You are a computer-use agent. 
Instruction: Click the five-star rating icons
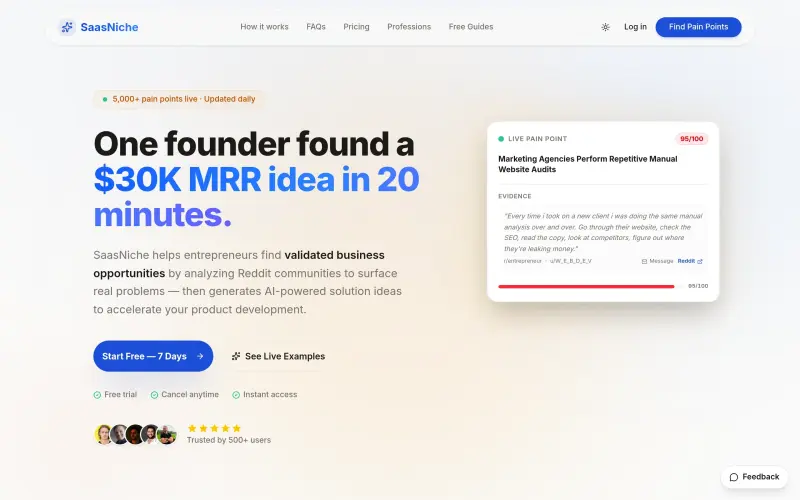(x=214, y=428)
